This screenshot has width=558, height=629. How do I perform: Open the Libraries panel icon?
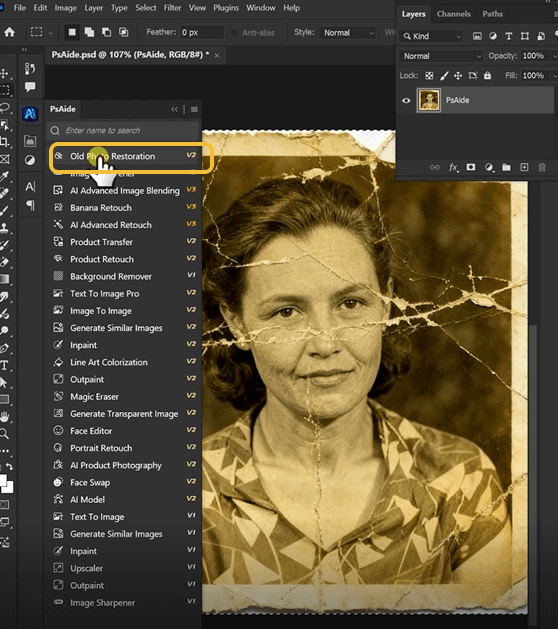point(30,141)
